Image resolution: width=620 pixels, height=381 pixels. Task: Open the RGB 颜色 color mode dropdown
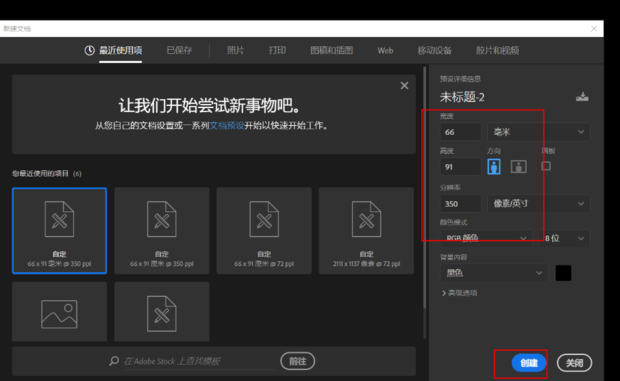point(486,238)
